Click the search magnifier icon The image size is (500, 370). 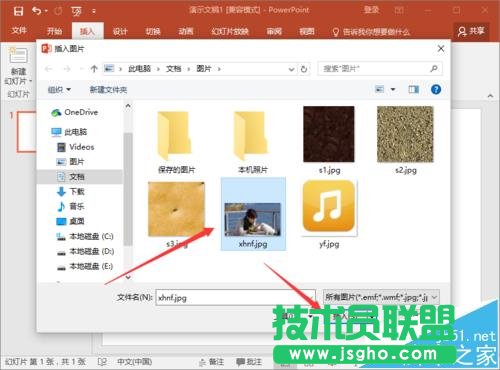(434, 69)
